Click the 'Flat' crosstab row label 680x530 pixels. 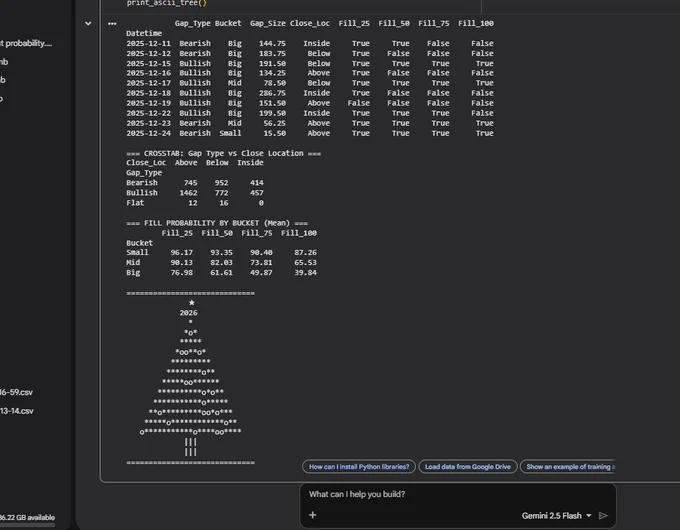pos(135,203)
